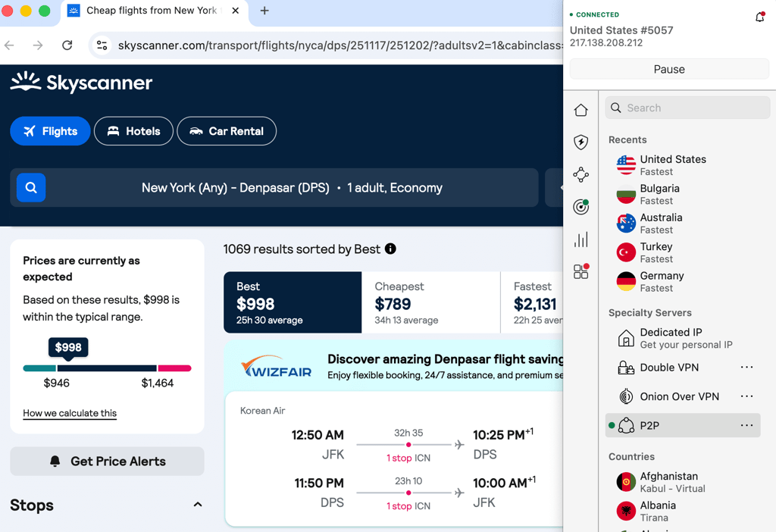Connect to Germany recent server

click(683, 282)
